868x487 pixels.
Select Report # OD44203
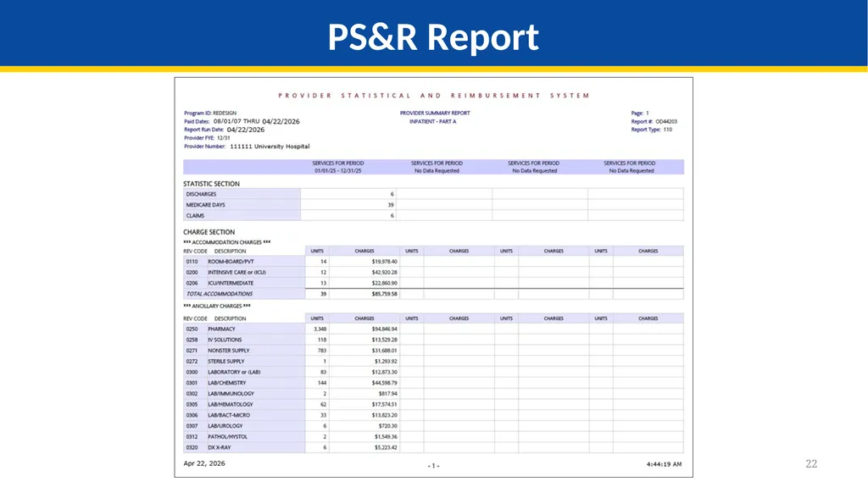(x=654, y=121)
